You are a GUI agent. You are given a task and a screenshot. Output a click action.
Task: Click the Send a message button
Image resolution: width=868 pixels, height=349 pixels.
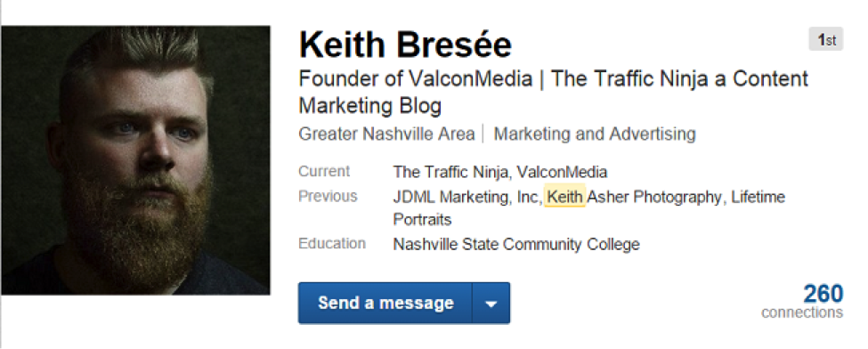pos(385,303)
